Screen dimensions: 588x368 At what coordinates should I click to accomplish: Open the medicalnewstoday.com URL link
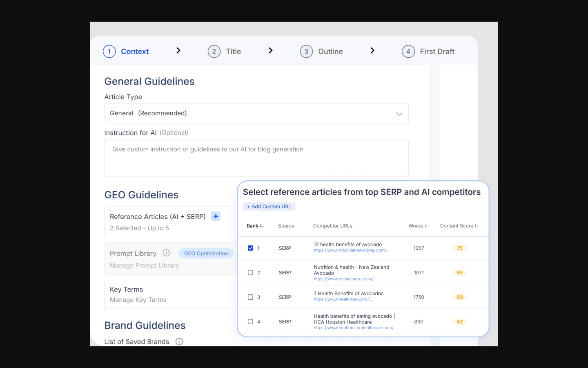click(x=352, y=250)
